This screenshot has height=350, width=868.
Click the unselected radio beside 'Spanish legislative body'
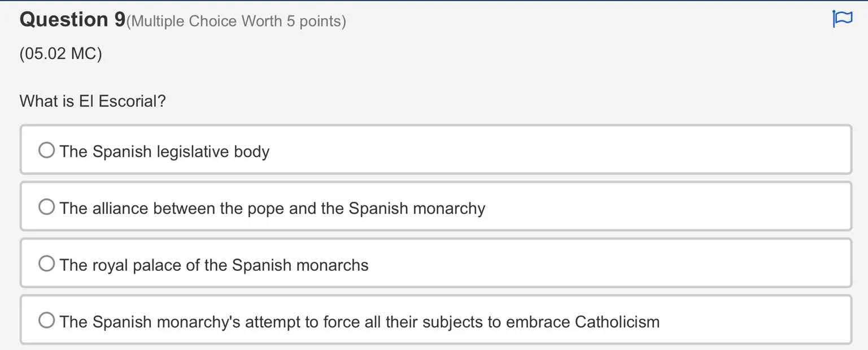46,150
